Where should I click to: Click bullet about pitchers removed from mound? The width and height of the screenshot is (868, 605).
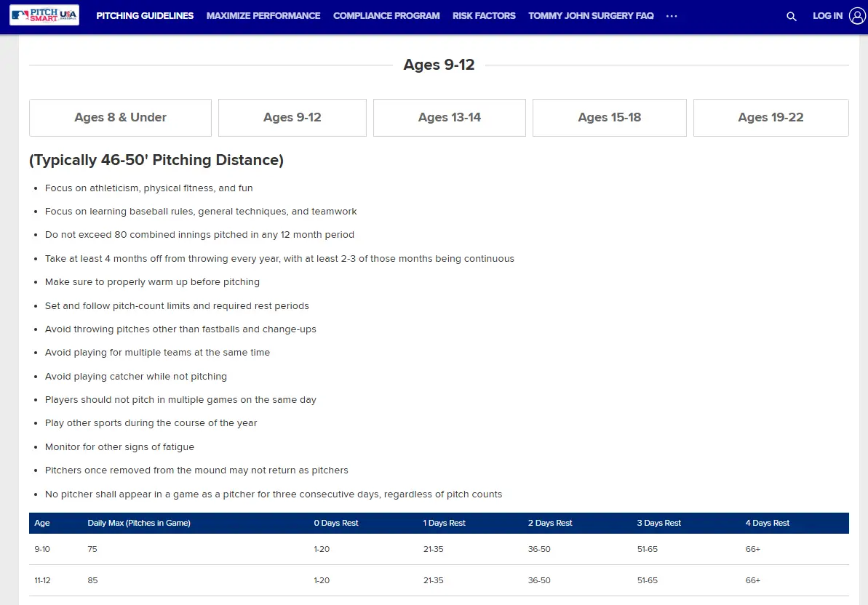pyautogui.click(x=196, y=470)
